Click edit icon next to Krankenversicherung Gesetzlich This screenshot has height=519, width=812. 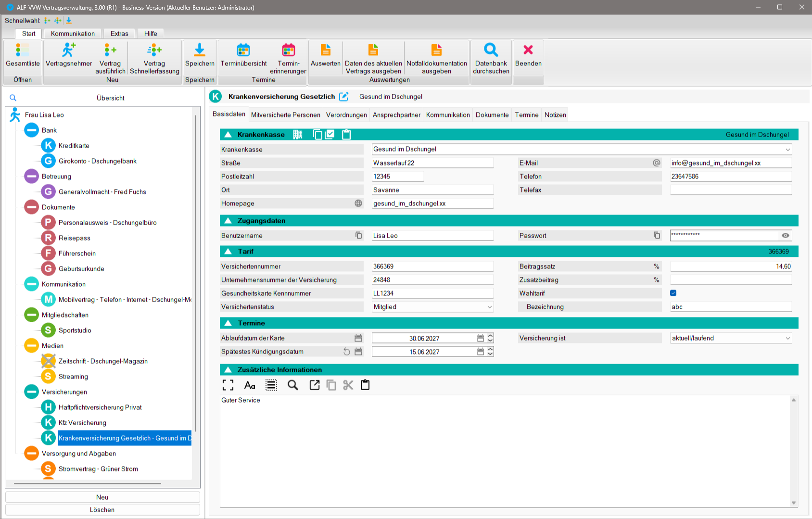(343, 97)
